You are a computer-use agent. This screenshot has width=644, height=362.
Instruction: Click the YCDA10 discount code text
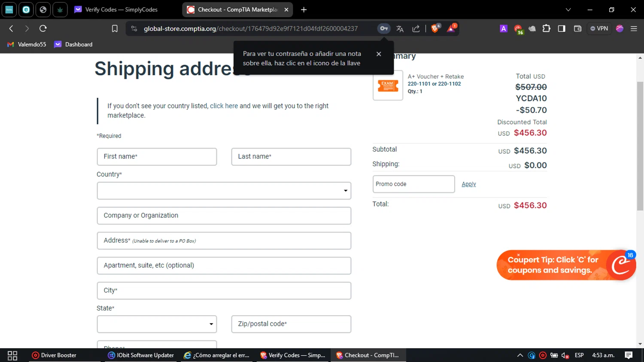pyautogui.click(x=531, y=98)
